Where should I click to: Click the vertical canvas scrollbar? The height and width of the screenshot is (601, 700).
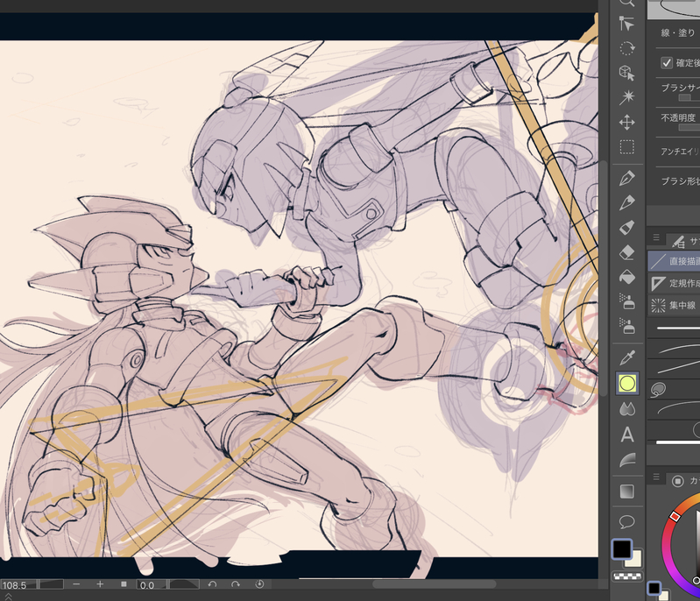[603, 279]
